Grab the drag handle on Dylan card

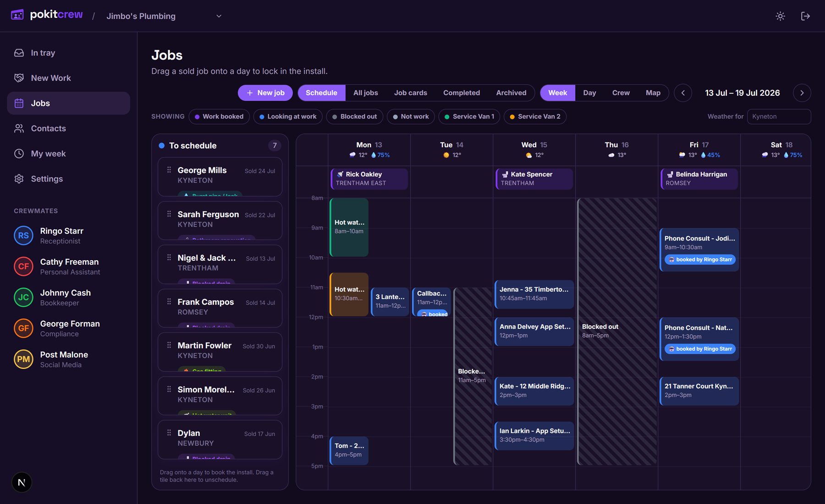pos(169,433)
